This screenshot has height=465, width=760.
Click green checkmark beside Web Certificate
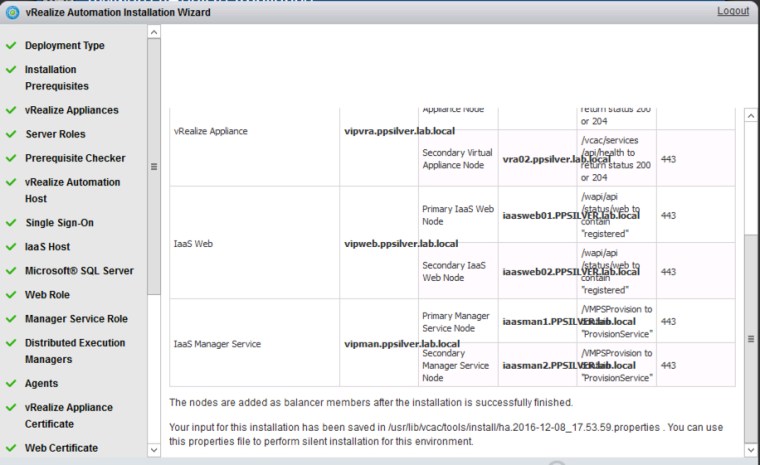(11, 448)
